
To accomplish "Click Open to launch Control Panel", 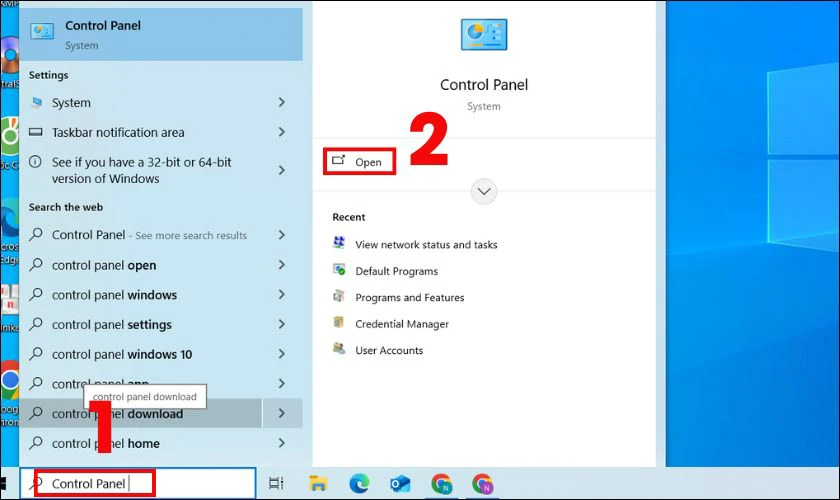I will pyautogui.click(x=359, y=161).
